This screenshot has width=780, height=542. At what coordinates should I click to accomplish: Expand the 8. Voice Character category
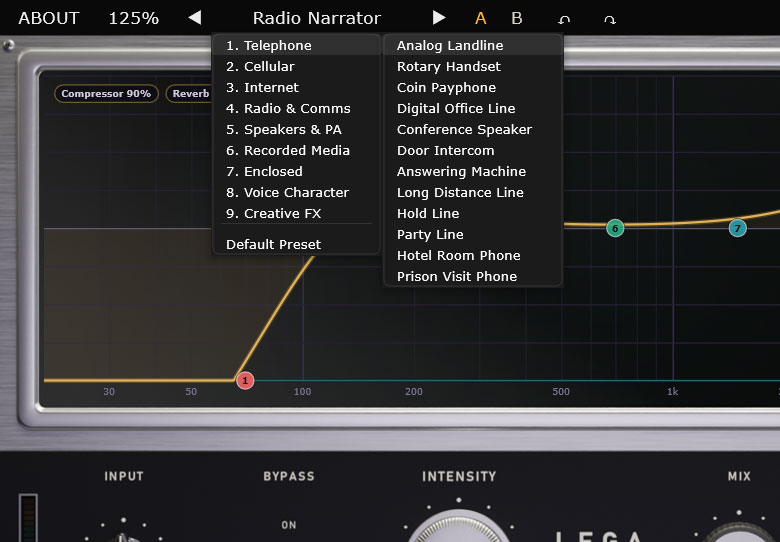[x=296, y=192]
